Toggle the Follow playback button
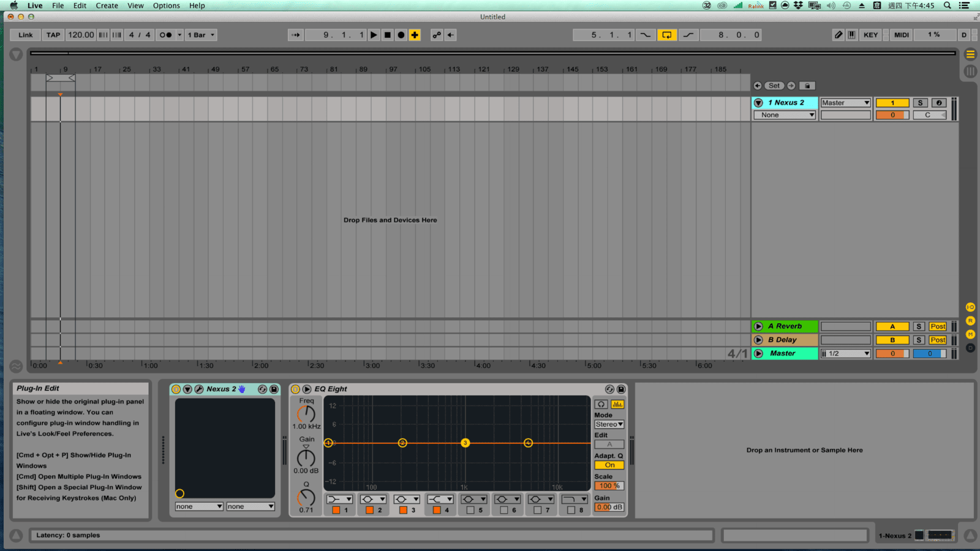This screenshot has height=551, width=980. click(x=296, y=35)
